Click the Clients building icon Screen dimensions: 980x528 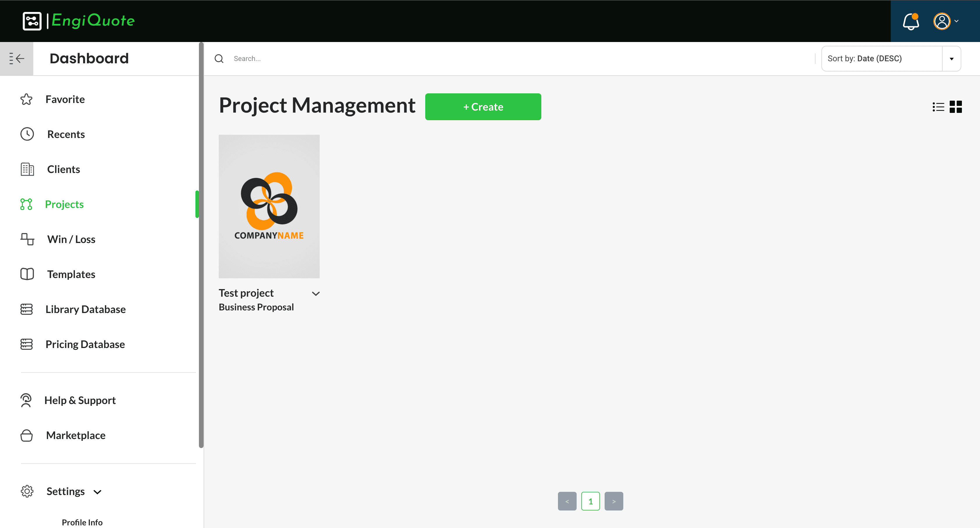27,169
